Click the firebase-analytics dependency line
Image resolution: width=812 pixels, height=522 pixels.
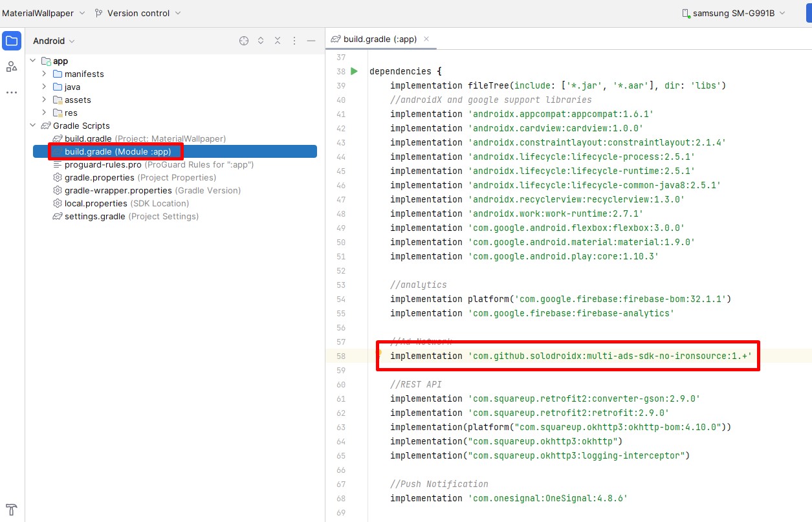click(532, 313)
